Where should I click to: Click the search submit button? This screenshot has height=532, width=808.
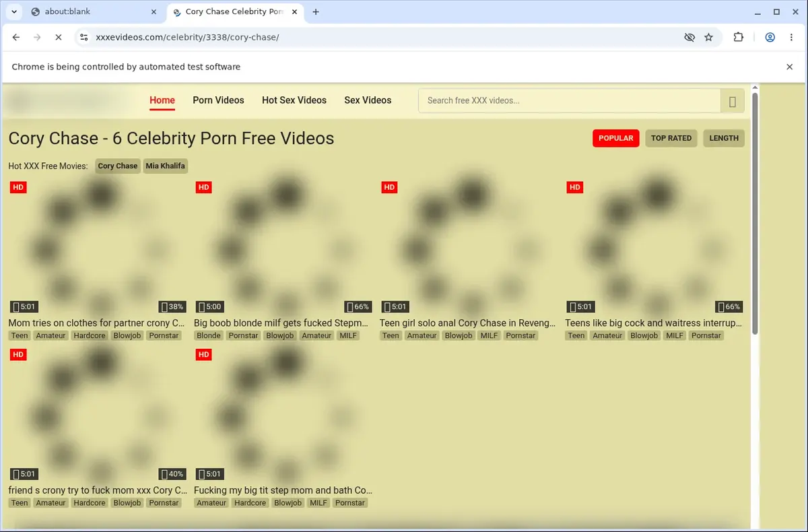(733, 101)
